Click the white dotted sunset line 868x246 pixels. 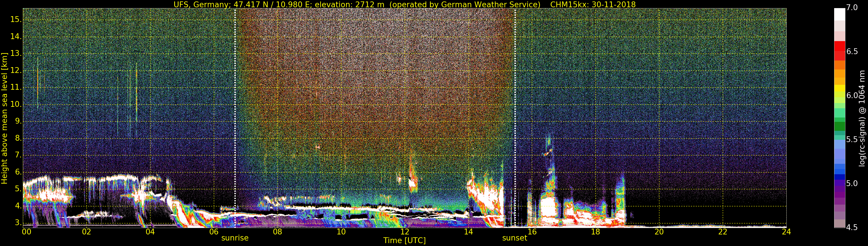point(515,118)
